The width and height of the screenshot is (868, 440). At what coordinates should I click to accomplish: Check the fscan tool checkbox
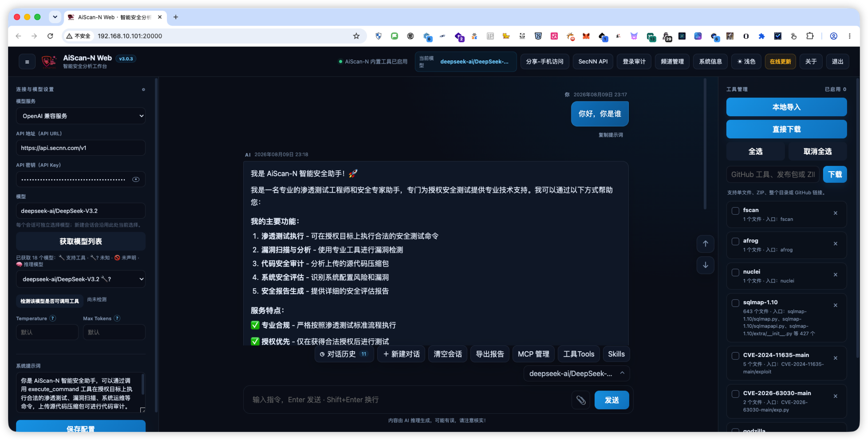pyautogui.click(x=735, y=211)
